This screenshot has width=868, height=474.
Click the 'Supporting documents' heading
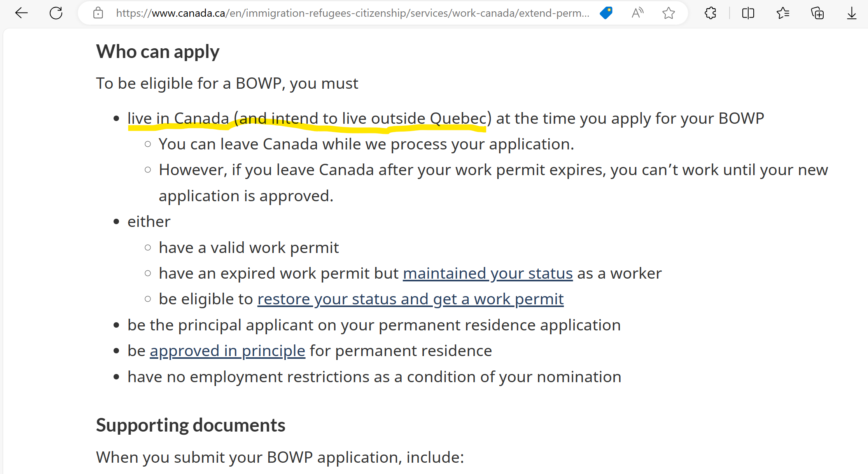[x=191, y=425]
